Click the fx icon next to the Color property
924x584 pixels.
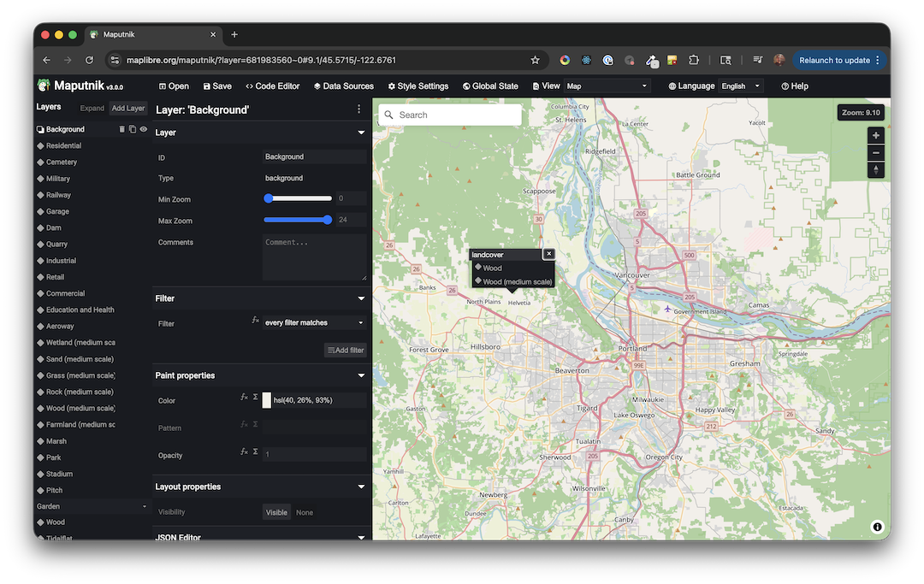[244, 397]
